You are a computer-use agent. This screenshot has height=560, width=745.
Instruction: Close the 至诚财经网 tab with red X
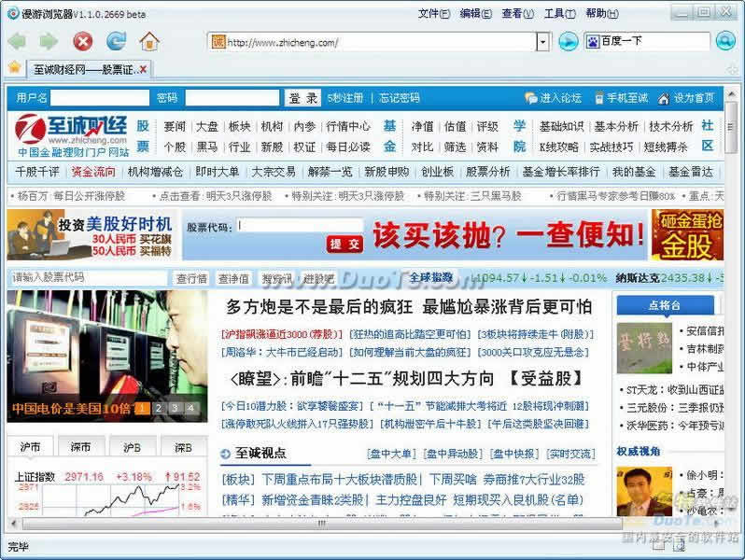[x=143, y=70]
